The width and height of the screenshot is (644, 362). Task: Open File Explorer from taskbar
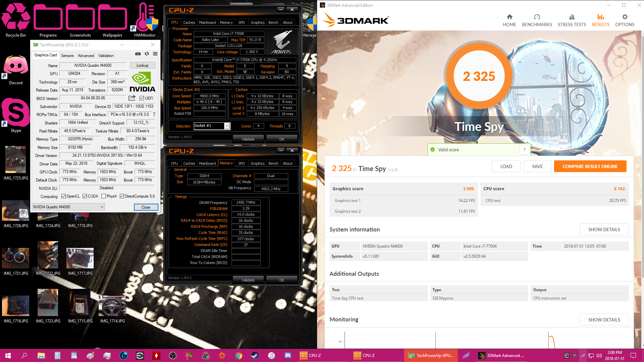pos(41,355)
